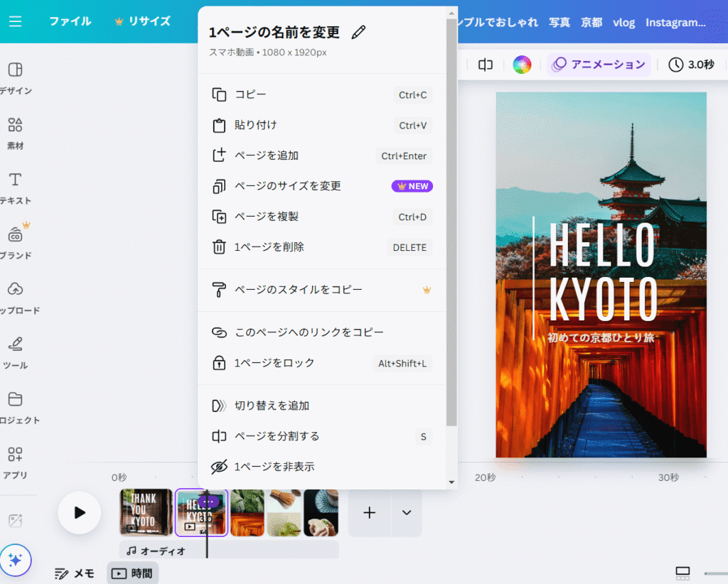This screenshot has width=728, height=584.
Task: Toggle 1ページをロック page lock
Action: tap(322, 363)
